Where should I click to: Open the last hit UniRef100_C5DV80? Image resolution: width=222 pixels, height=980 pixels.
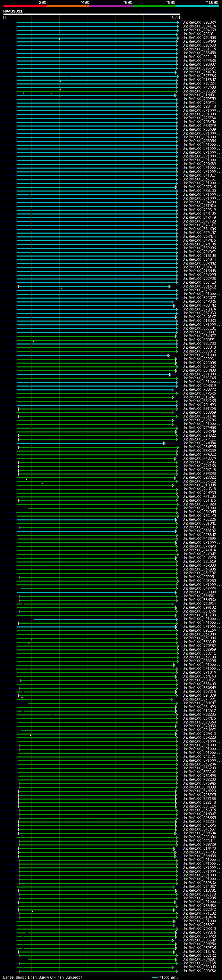pyautogui.click(x=199, y=971)
